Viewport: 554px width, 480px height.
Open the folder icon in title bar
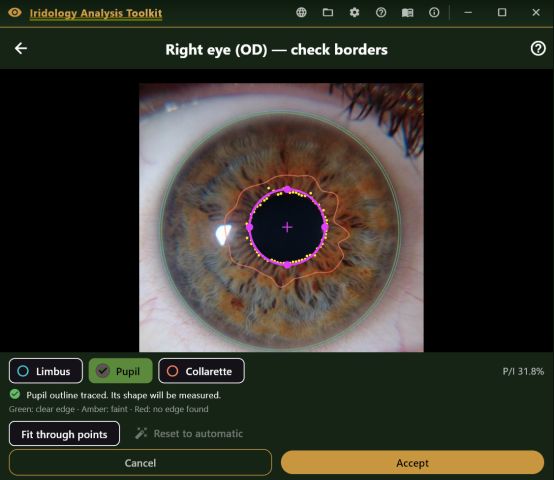tap(328, 13)
